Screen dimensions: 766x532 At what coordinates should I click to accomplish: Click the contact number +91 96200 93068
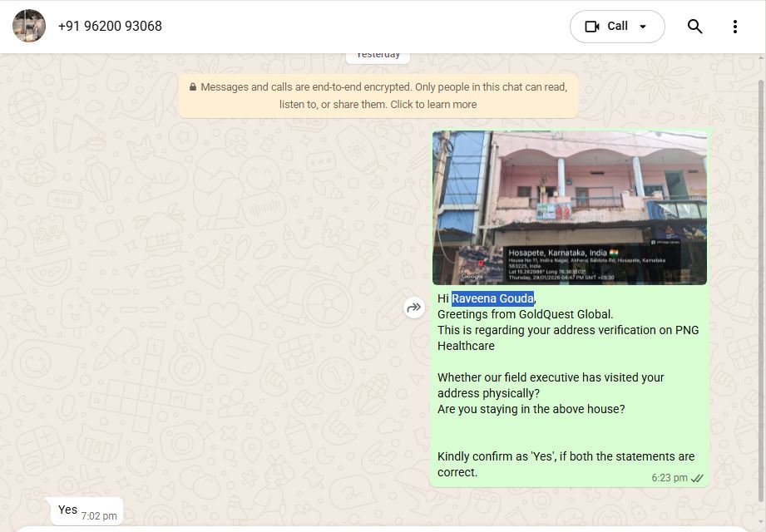110,26
